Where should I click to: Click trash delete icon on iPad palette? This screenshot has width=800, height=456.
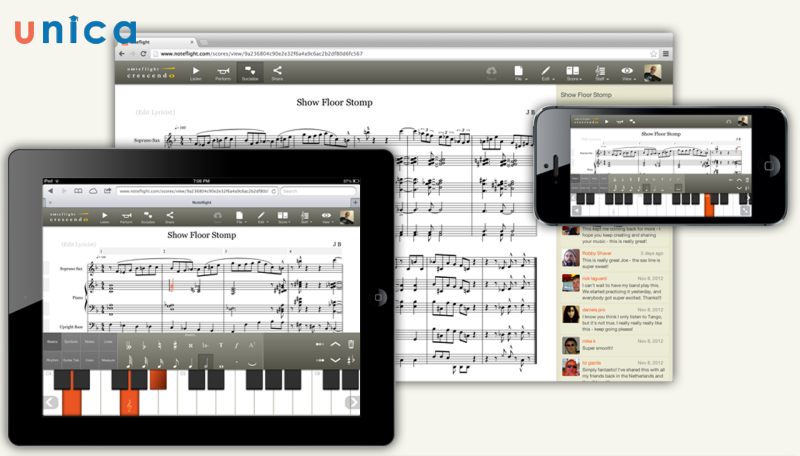[351, 344]
